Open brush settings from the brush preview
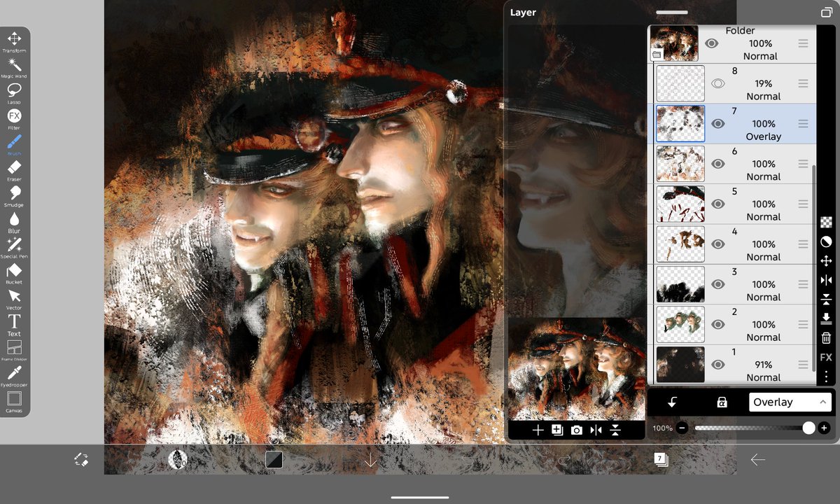840x504 pixels. pyautogui.click(x=178, y=459)
